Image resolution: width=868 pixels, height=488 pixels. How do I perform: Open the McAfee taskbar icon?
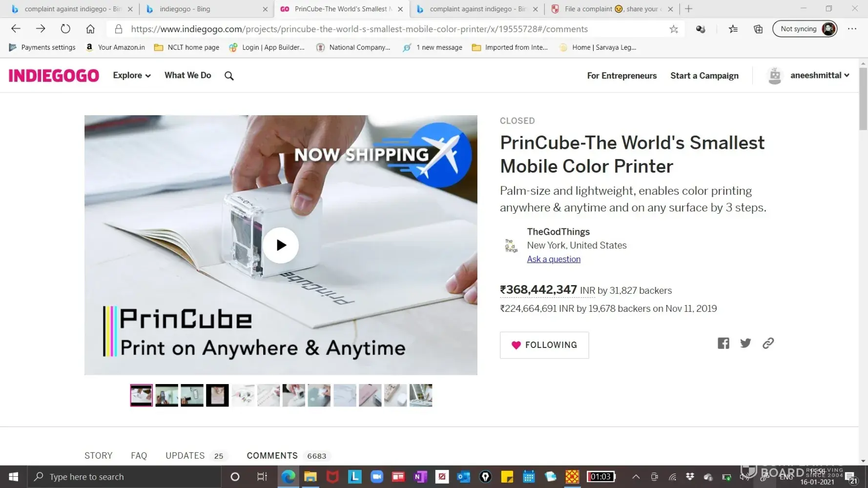[x=332, y=477]
